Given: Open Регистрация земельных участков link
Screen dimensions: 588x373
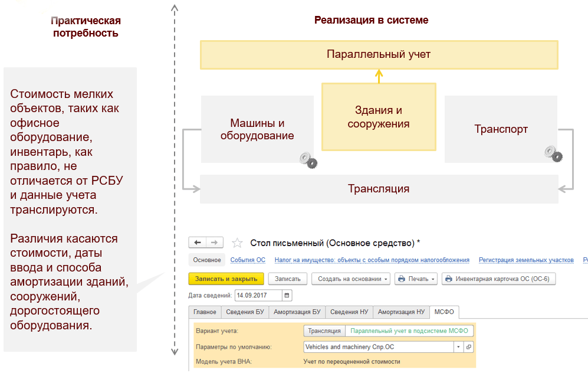Looking at the screenshot, I should (525, 260).
